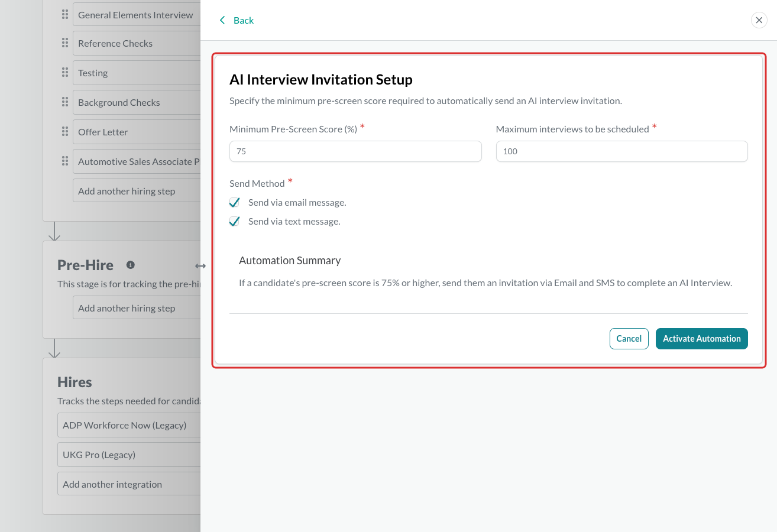Select UKG Pro (Legacy) integration
777x532 pixels.
point(129,455)
